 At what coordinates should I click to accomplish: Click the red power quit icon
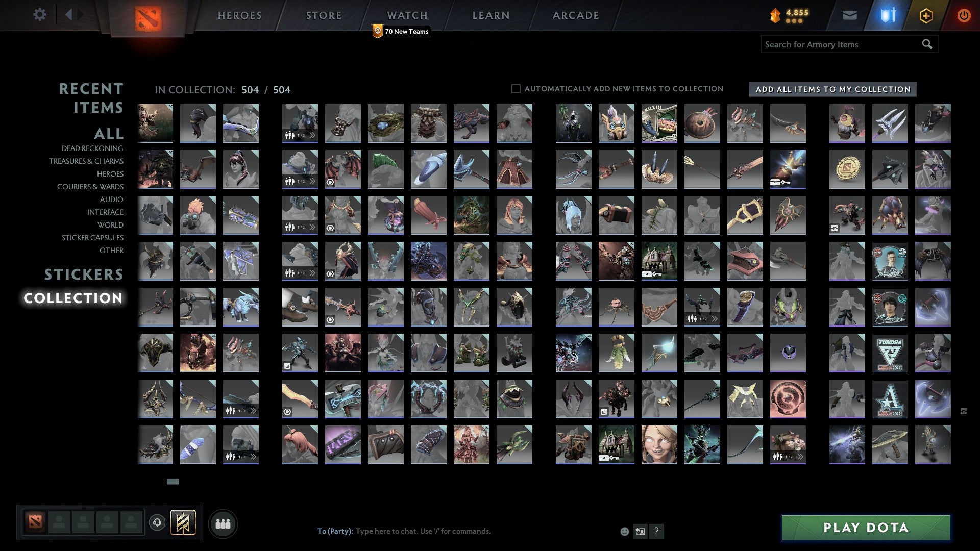pyautogui.click(x=964, y=15)
